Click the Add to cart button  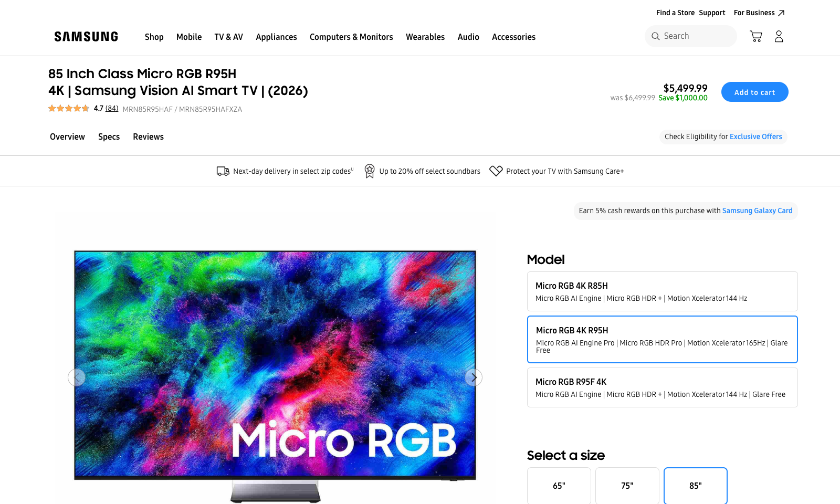pos(755,92)
